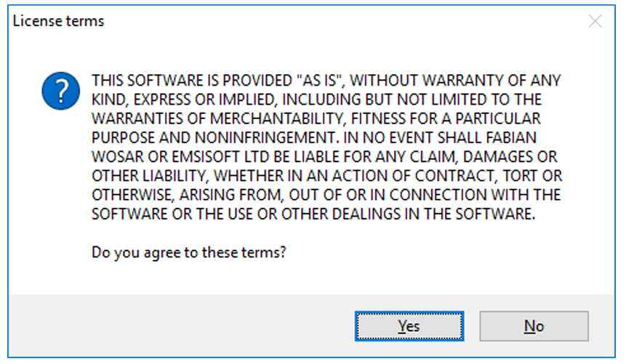
Task: Click the "Do you agree to these terms?" prompt
Action: click(x=189, y=253)
